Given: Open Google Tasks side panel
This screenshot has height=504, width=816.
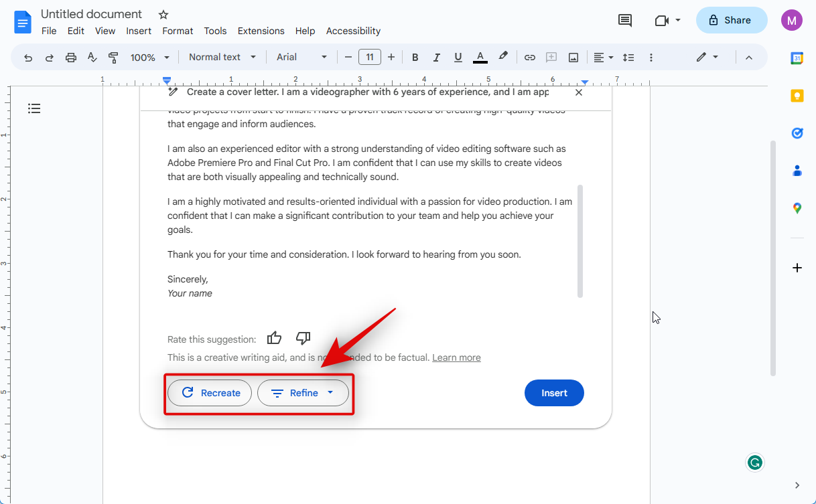Looking at the screenshot, I should (797, 133).
